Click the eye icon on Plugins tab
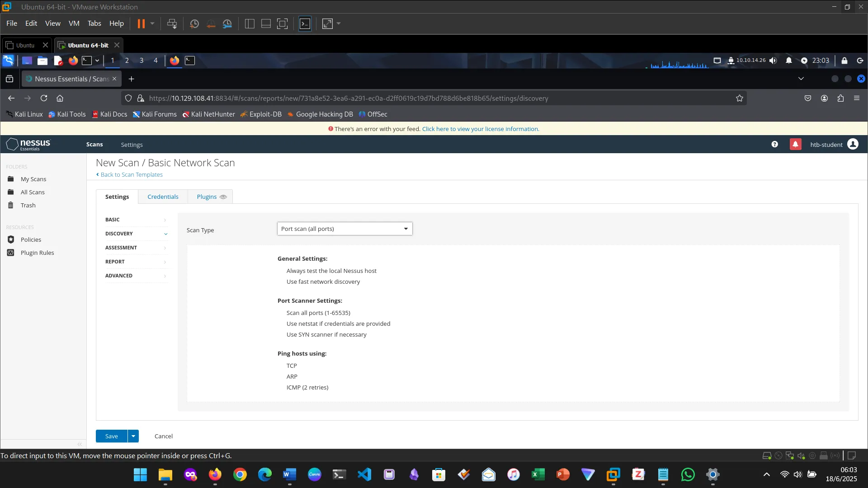 [x=223, y=197]
